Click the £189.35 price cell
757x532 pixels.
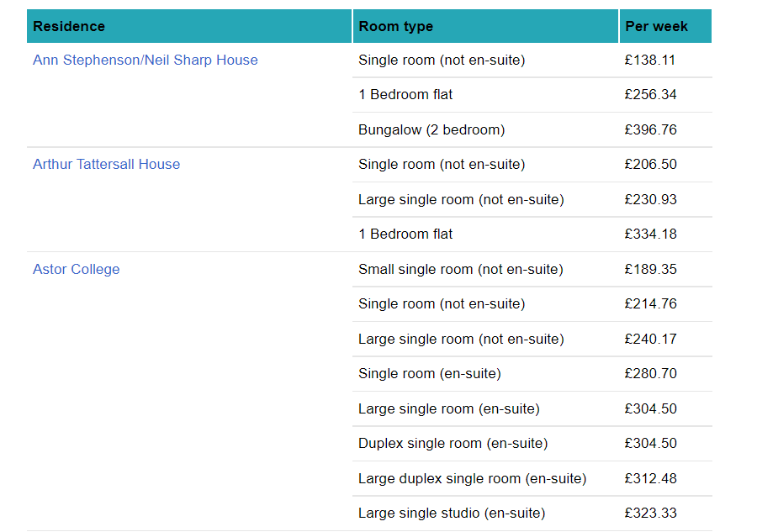pos(650,270)
